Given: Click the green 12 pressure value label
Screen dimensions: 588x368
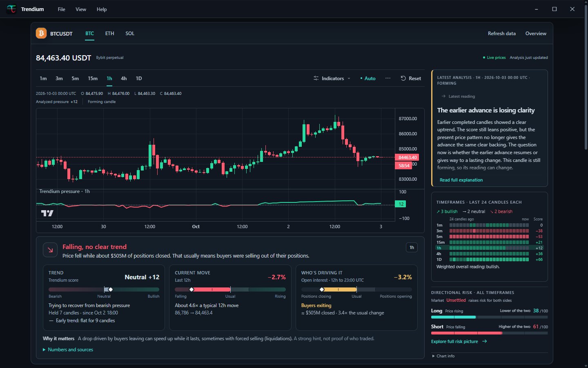Looking at the screenshot, I should click(401, 204).
